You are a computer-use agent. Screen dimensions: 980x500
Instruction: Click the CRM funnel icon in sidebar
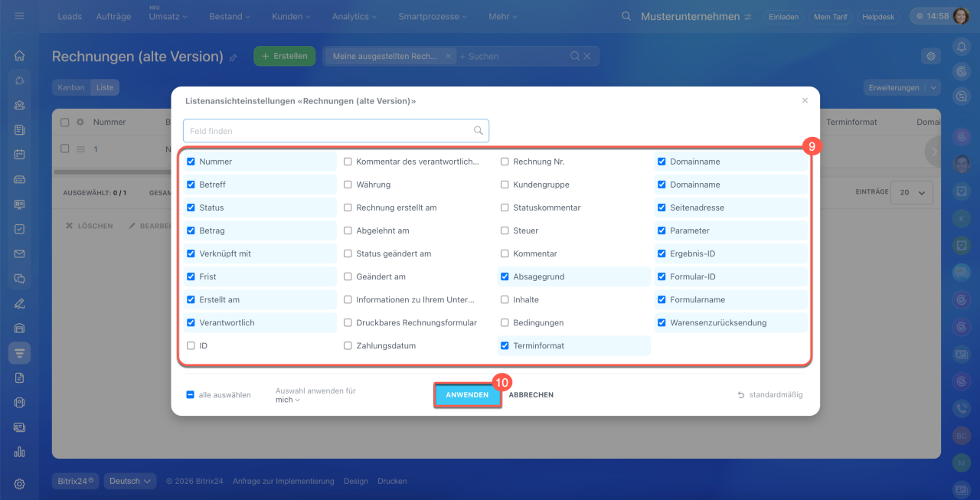click(19, 352)
